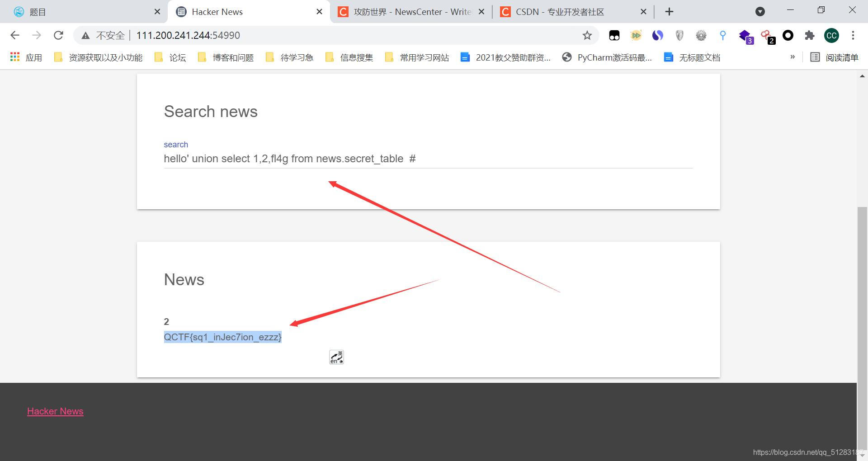Close the 题目 tab

157,12
